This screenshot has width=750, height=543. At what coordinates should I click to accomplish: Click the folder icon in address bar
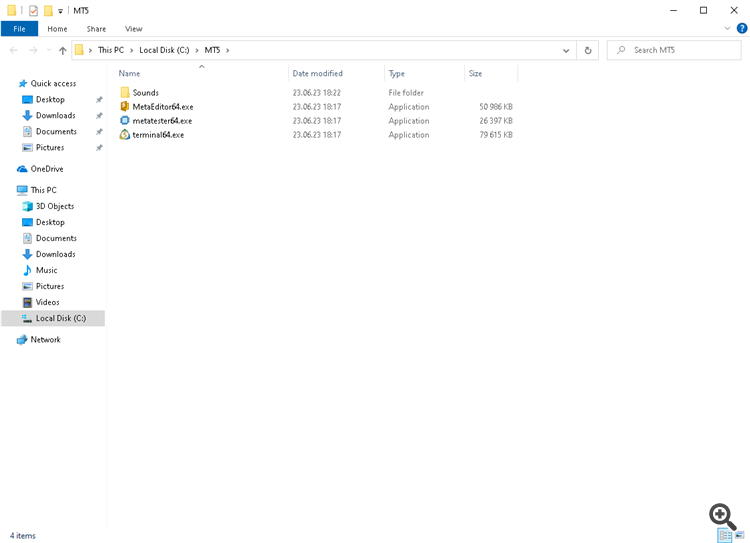coord(79,50)
